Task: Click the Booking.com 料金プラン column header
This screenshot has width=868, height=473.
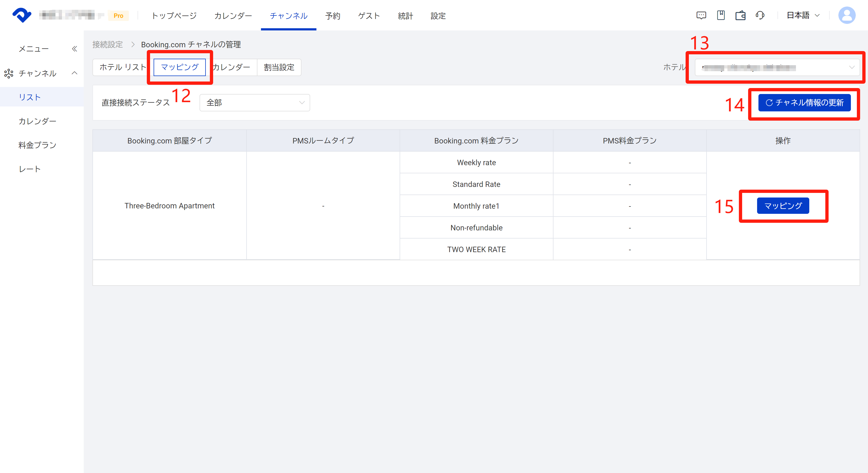Action: point(476,141)
